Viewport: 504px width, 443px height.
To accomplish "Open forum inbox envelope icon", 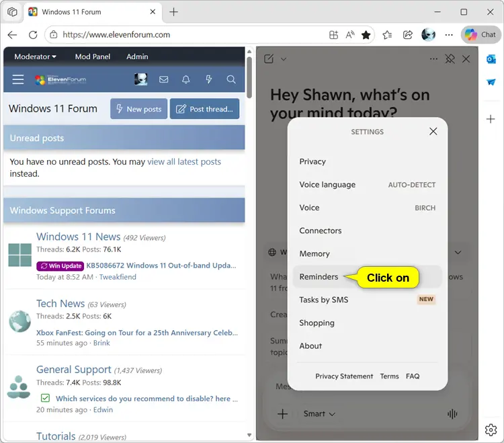I will click(x=163, y=79).
